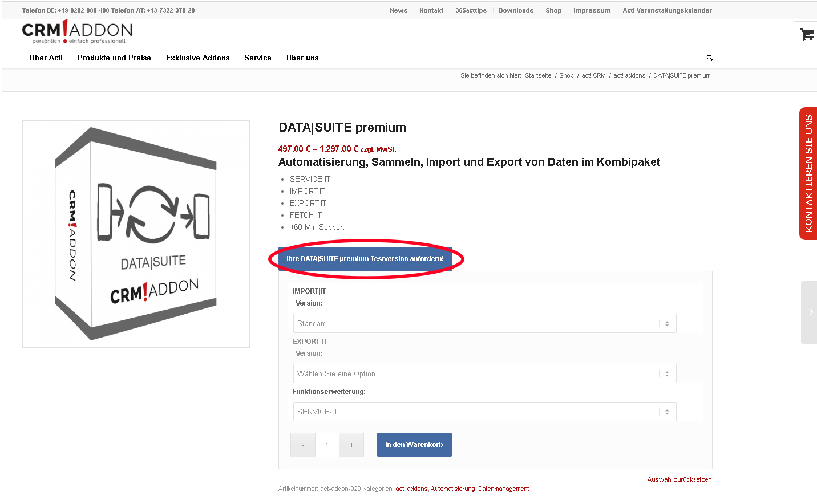Image resolution: width=817 pixels, height=504 pixels.
Task: Open the 'Produkte und Preise' menu
Action: pos(114,58)
